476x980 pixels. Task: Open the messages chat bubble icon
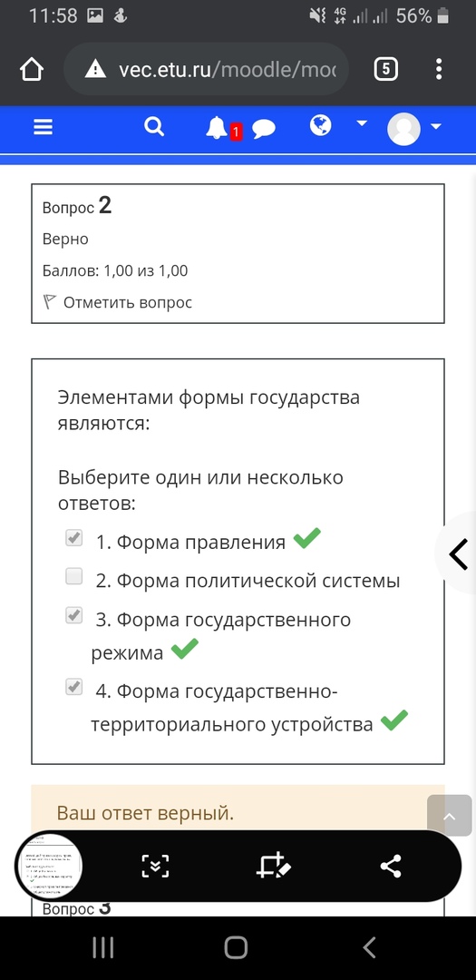(x=264, y=130)
